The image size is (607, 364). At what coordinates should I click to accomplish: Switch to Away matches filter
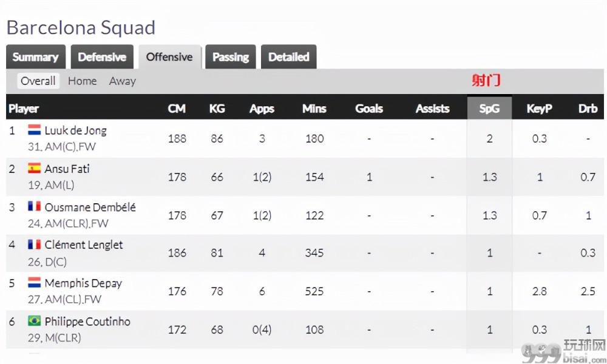click(123, 81)
